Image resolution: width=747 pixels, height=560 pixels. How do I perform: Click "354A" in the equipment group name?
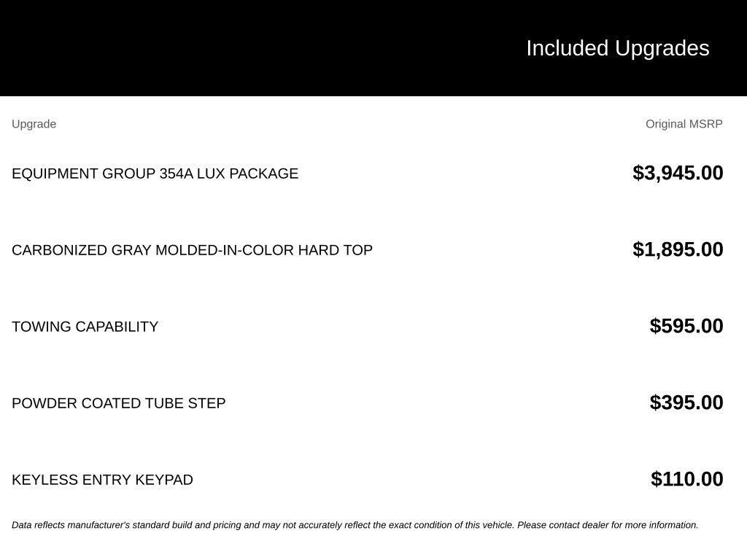(x=177, y=174)
